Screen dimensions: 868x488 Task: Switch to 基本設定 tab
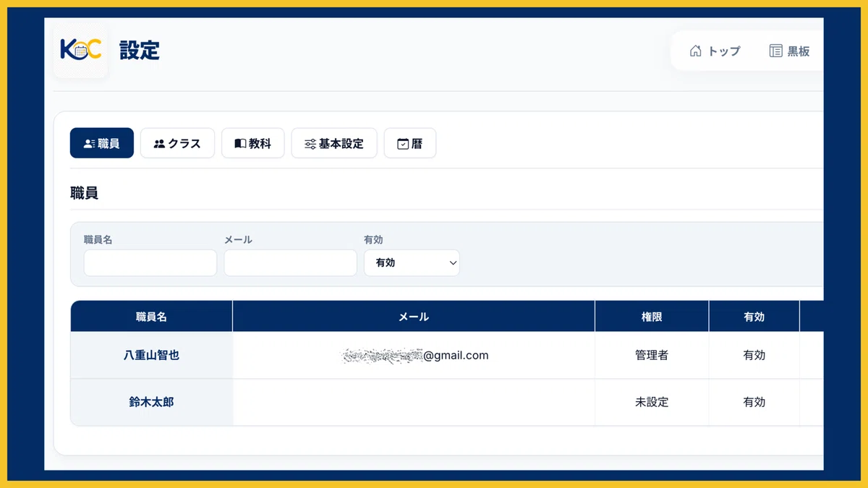(x=334, y=143)
